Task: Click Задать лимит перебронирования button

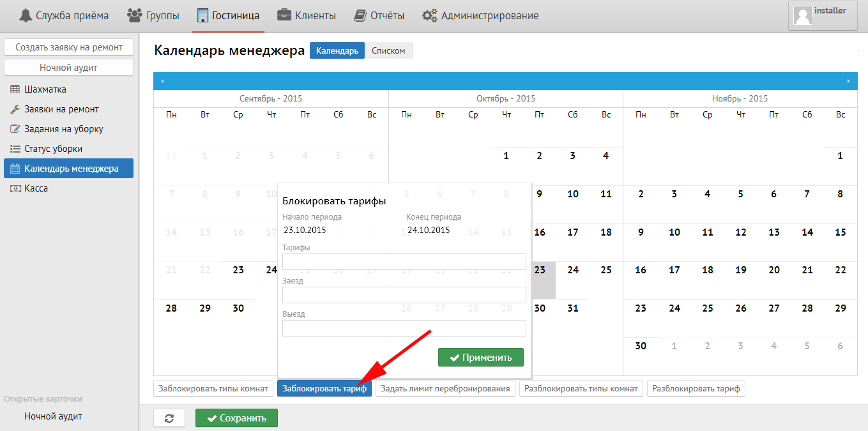Action: tap(446, 388)
